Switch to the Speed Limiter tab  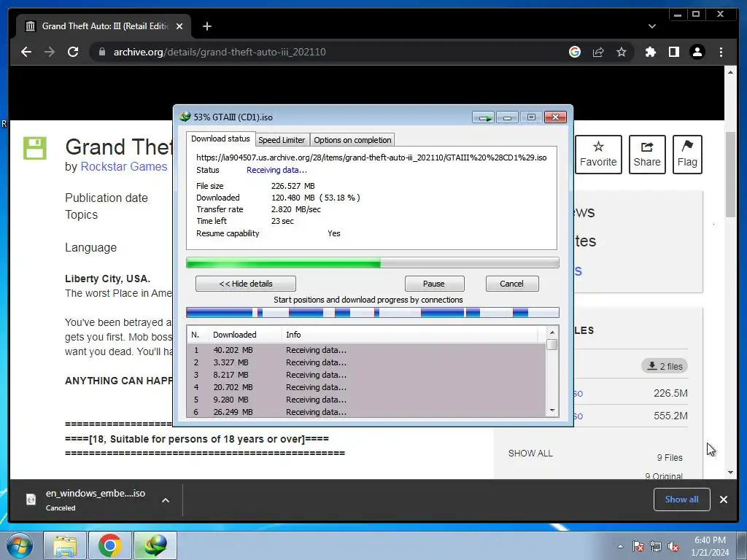(x=282, y=140)
